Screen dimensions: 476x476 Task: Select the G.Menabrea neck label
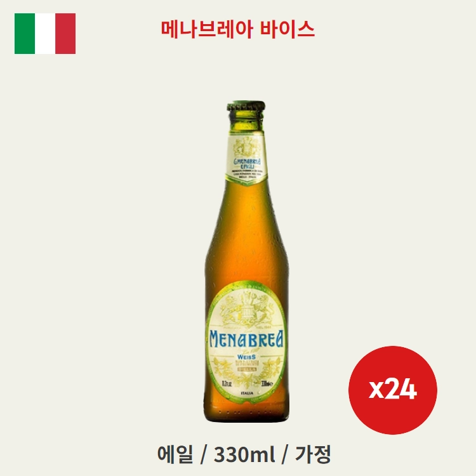(x=246, y=160)
